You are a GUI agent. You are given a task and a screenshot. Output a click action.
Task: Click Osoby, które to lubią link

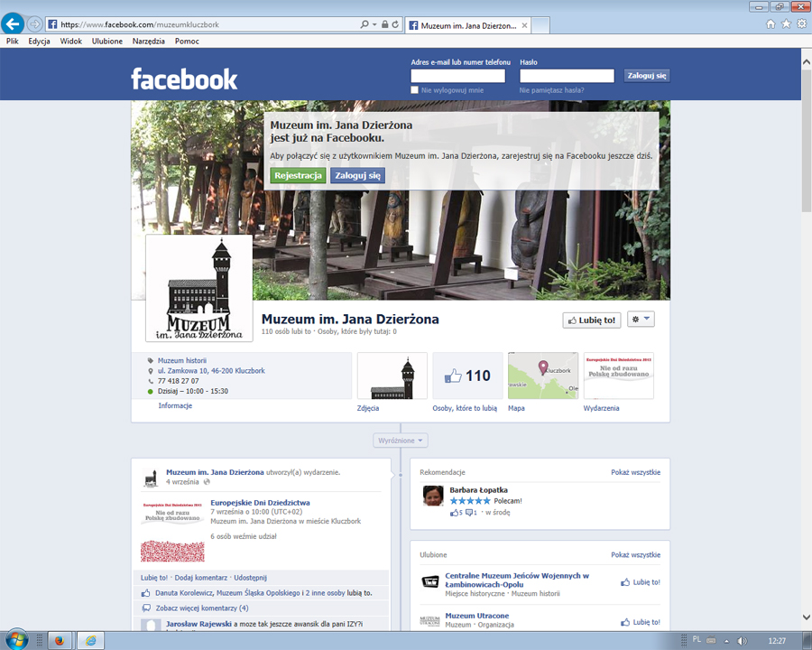click(x=465, y=408)
